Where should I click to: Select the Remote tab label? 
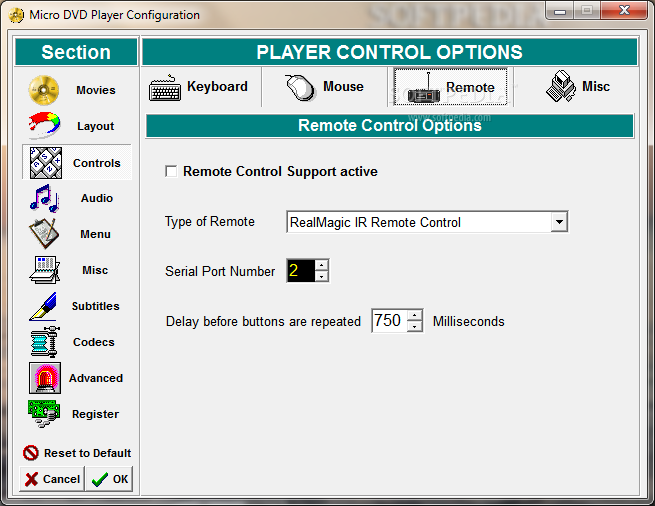(x=470, y=87)
